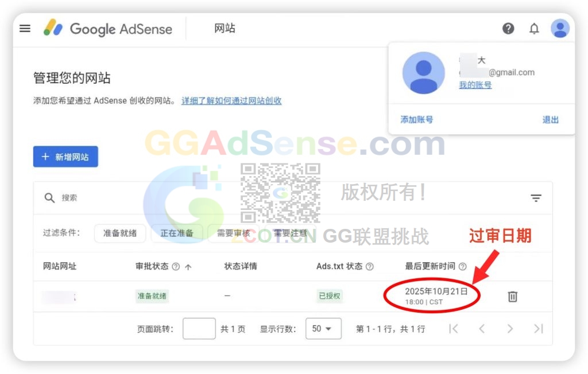
Task: Toggle the 准备就绪 filter chip
Action: click(119, 233)
